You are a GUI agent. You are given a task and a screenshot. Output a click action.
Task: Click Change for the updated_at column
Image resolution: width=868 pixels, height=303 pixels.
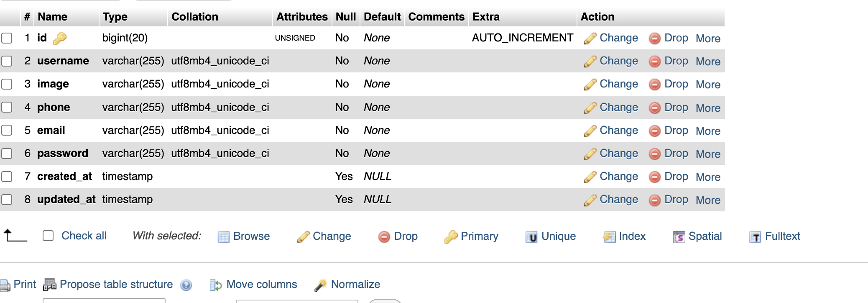tap(618, 200)
